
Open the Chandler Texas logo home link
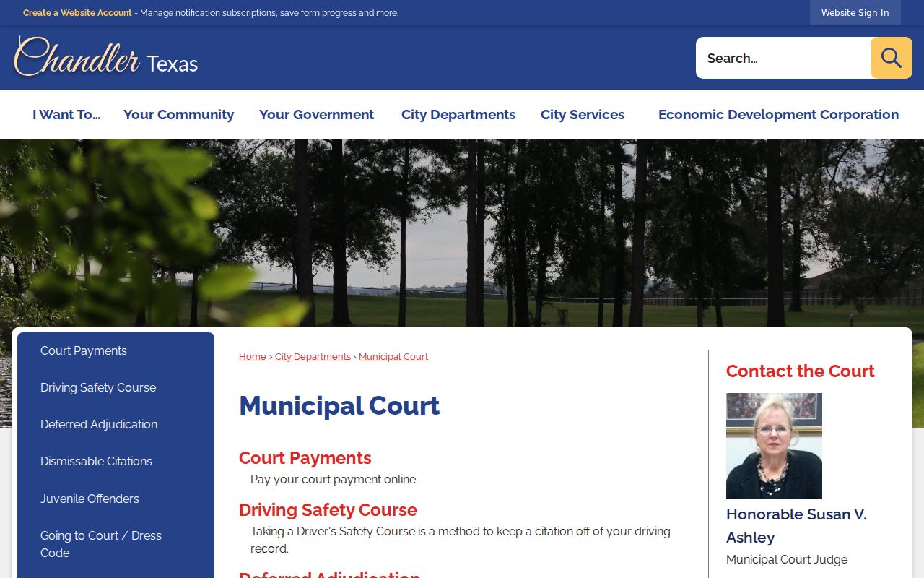pyautogui.click(x=106, y=57)
